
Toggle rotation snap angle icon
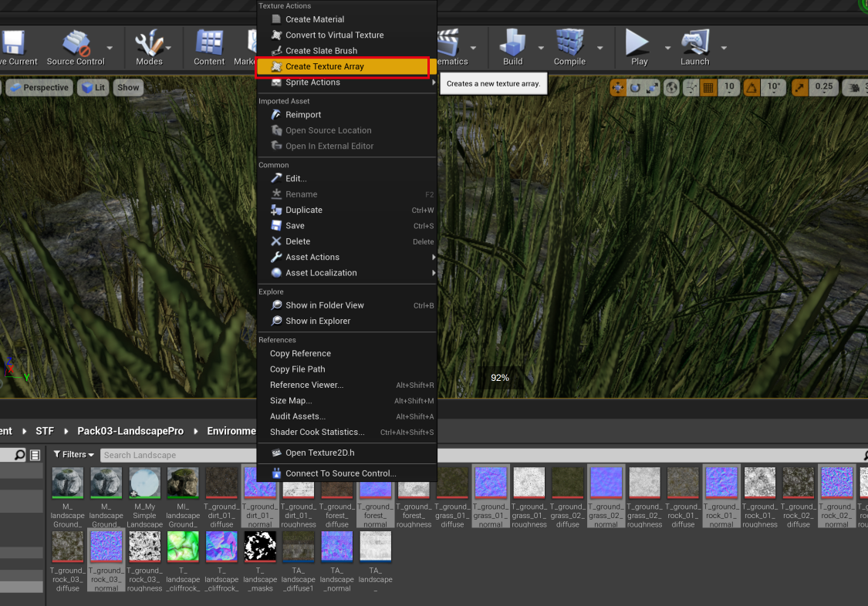click(x=751, y=87)
